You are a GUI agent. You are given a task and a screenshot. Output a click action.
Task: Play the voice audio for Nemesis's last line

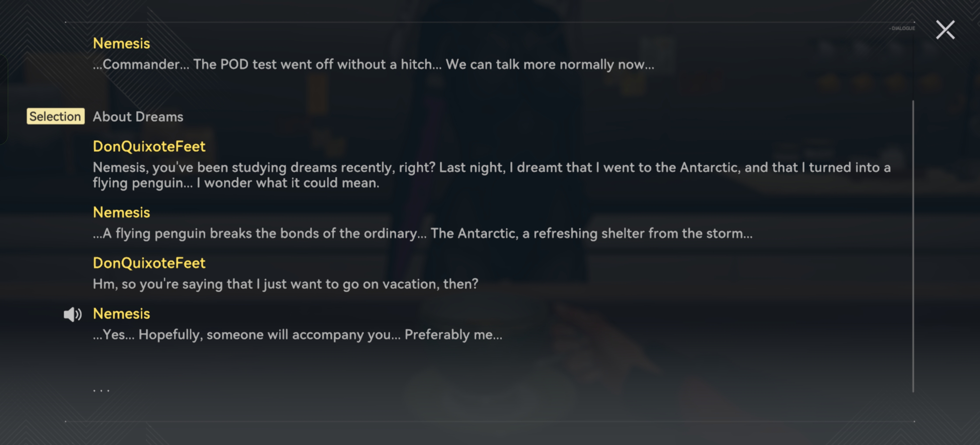[x=72, y=315]
